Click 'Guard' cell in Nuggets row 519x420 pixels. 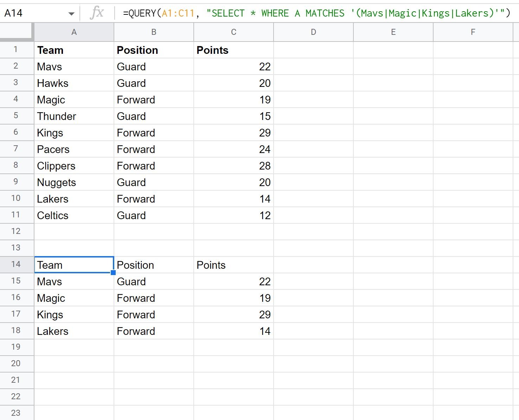point(154,182)
